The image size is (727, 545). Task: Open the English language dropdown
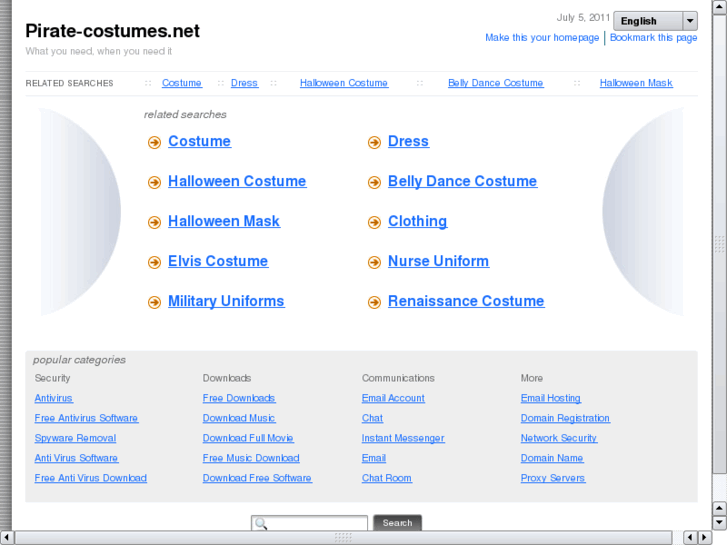point(656,21)
